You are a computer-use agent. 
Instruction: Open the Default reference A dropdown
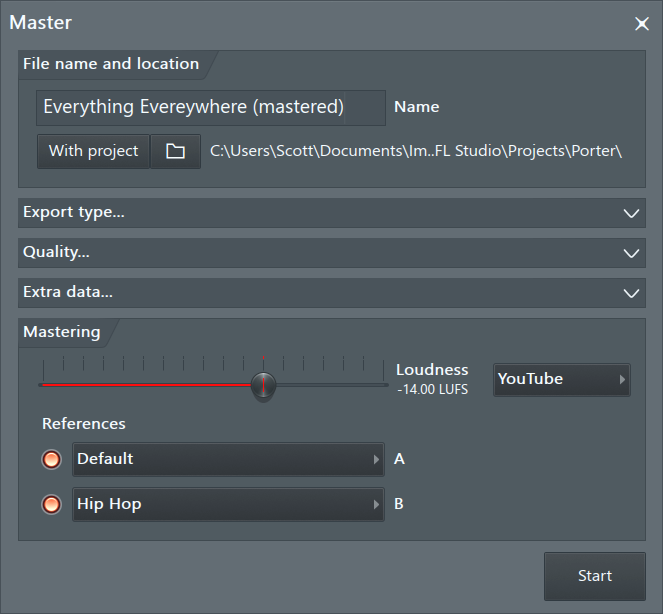tap(228, 459)
